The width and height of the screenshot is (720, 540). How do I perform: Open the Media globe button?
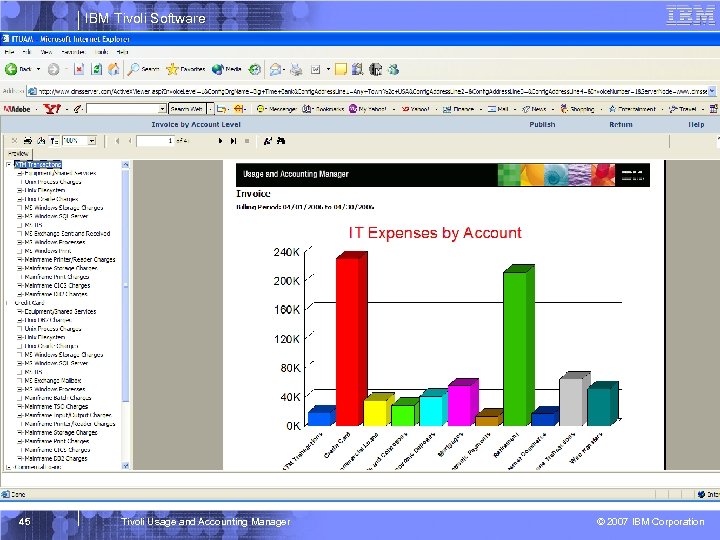226,69
